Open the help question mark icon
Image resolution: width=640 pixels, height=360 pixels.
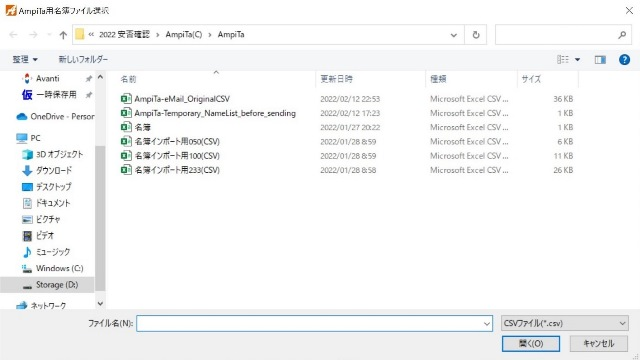click(624, 60)
